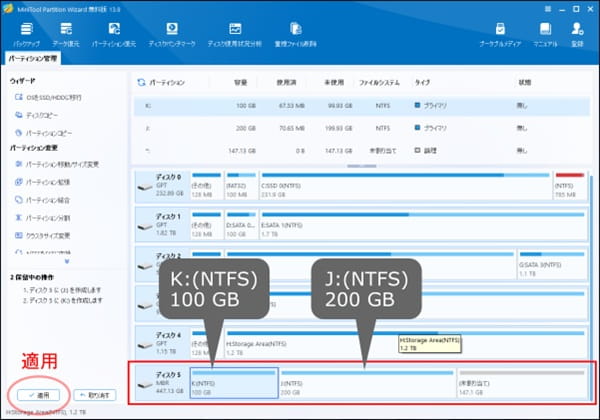Choose パーティション移動/サイズ変更 in sidebar
This screenshot has height=420, width=600.
point(57,164)
